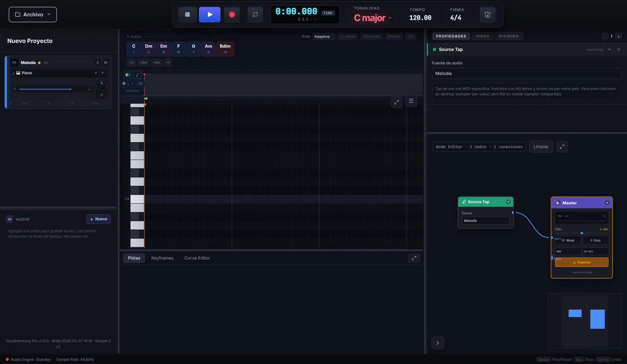Toggle 7th chords

[x=411, y=36]
